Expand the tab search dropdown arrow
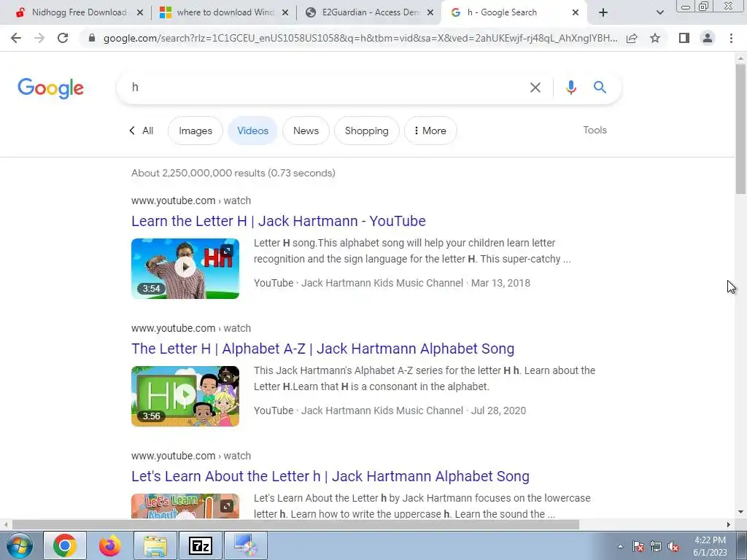Screen dimensions: 747x560 coord(659,12)
